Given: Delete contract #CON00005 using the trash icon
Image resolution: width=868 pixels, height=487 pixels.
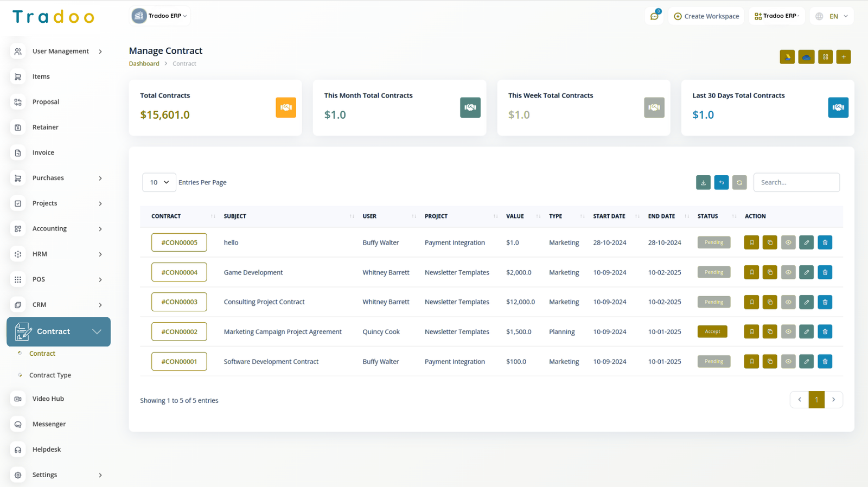Looking at the screenshot, I should tap(825, 242).
